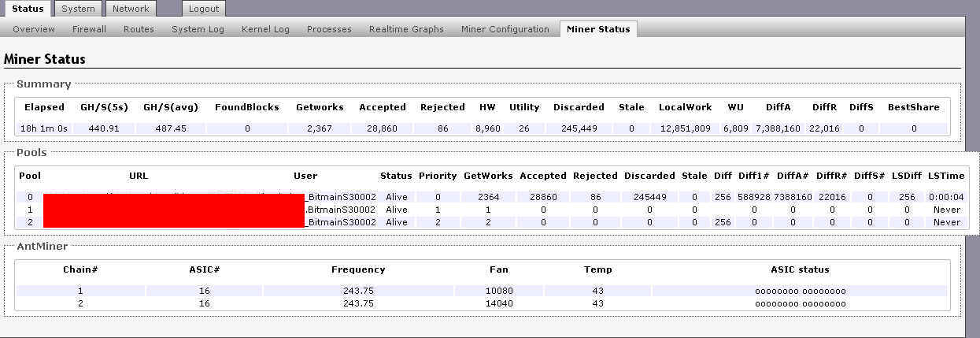
Task: Select chain 1 fan speed 10080
Action: pos(499,291)
